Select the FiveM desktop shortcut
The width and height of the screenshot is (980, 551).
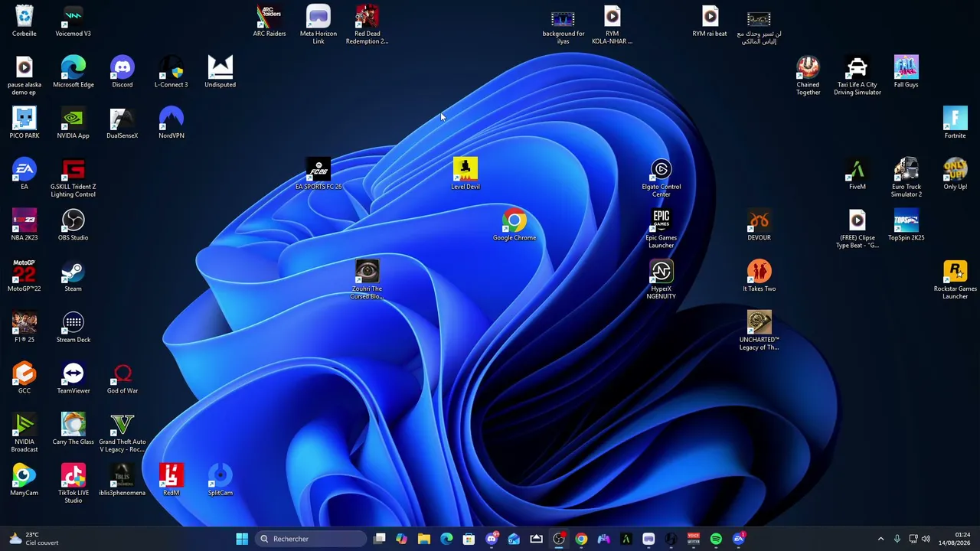click(857, 174)
